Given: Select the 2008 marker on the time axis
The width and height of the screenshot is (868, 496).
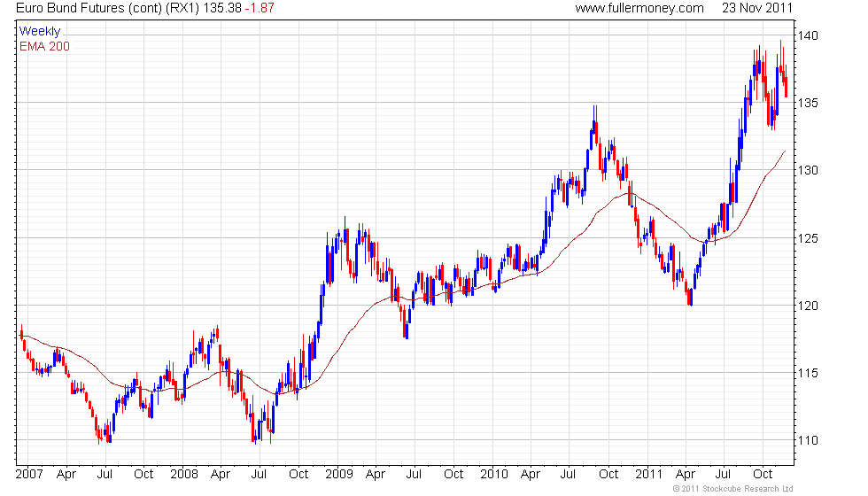Looking at the screenshot, I should pyautogui.click(x=183, y=474).
